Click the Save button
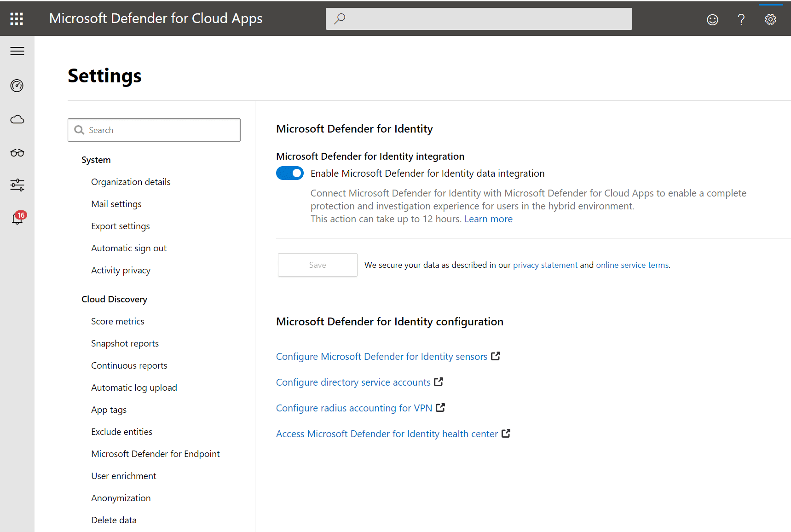The image size is (791, 532). click(318, 265)
